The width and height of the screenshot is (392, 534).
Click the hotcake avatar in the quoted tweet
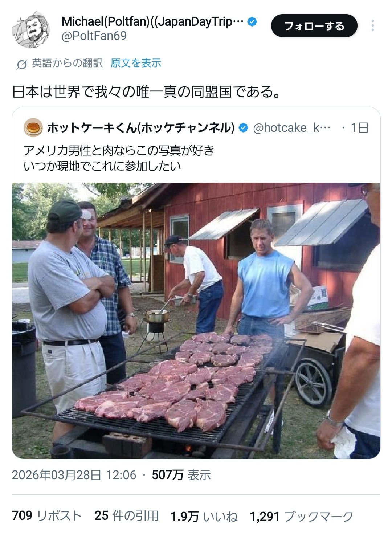pyautogui.click(x=33, y=127)
